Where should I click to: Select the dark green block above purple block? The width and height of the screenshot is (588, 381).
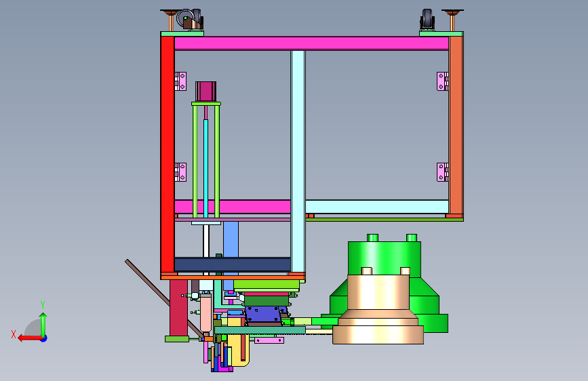click(267, 301)
